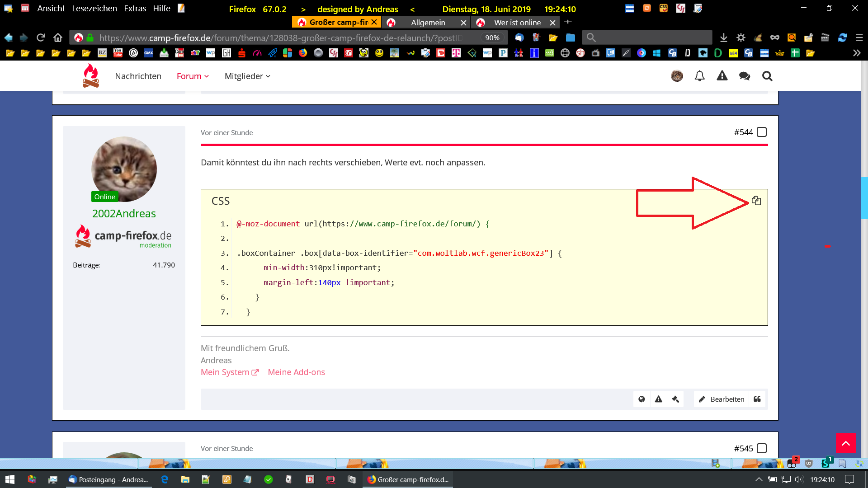This screenshot has height=488, width=868.
Task: Switch to the Wer ist online tab
Action: click(517, 22)
